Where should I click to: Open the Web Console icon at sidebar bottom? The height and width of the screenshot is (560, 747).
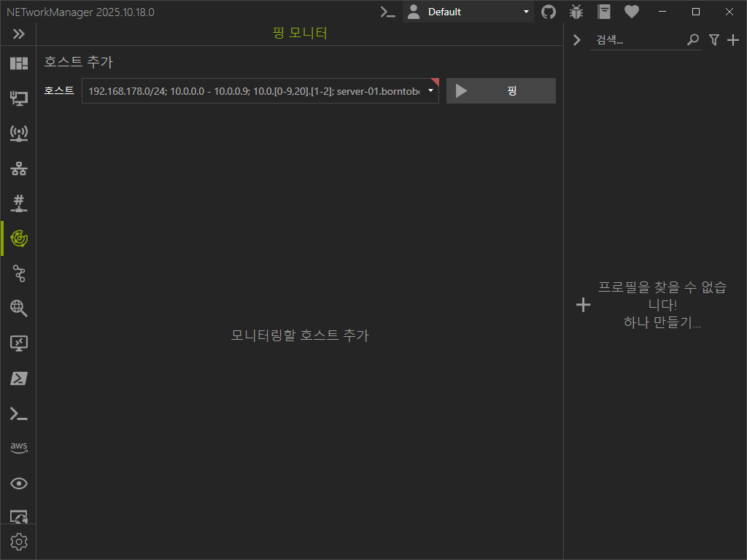(18, 517)
